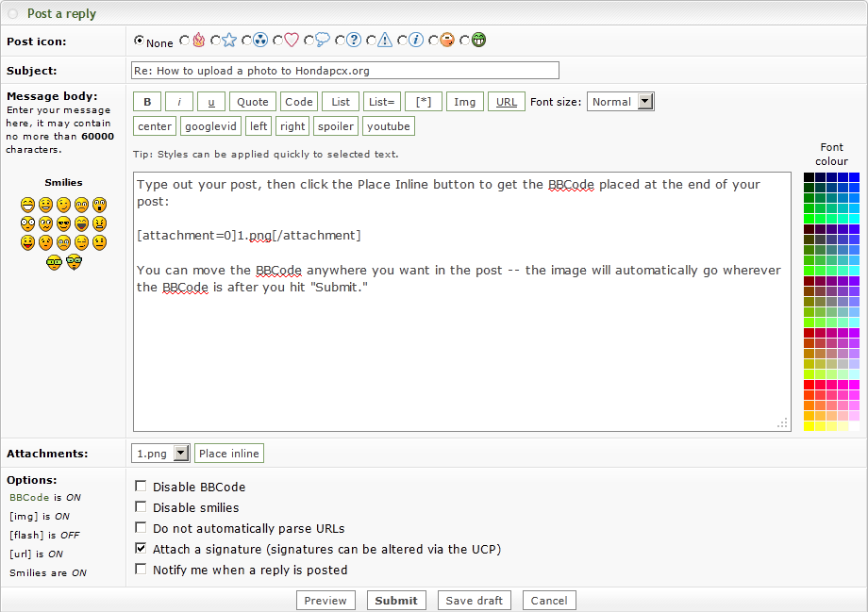Select the None post icon radio button
Screen dimensions: 868x612
tap(140, 41)
